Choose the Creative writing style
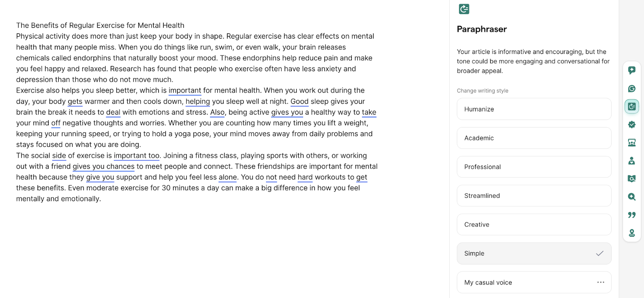The width and height of the screenshot is (644, 298). (534, 224)
